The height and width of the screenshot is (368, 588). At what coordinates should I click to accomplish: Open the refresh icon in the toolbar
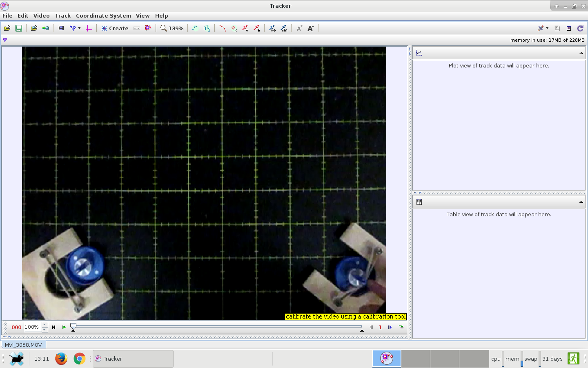coord(580,28)
